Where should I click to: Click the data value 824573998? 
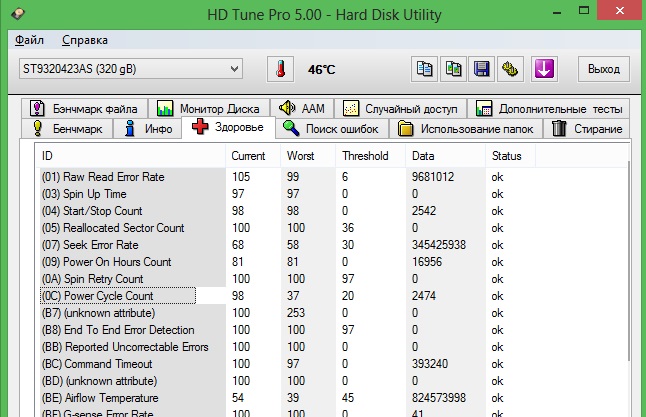coord(438,398)
